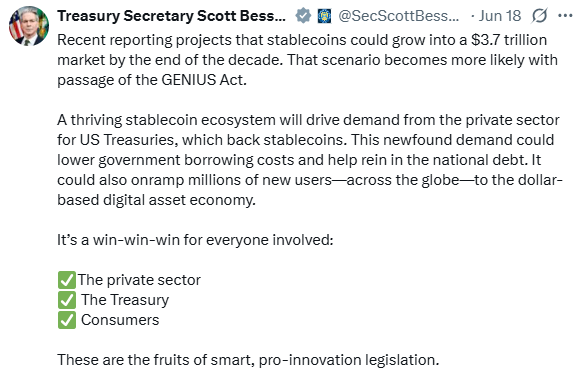This screenshot has height=373, width=585.
Task: Click the win-win-win for everyone line
Action: 195,240
